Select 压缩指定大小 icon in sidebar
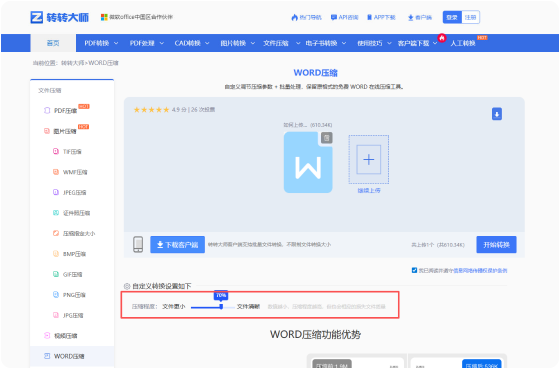Image resolution: width=560 pixels, height=369 pixels. tap(56, 233)
